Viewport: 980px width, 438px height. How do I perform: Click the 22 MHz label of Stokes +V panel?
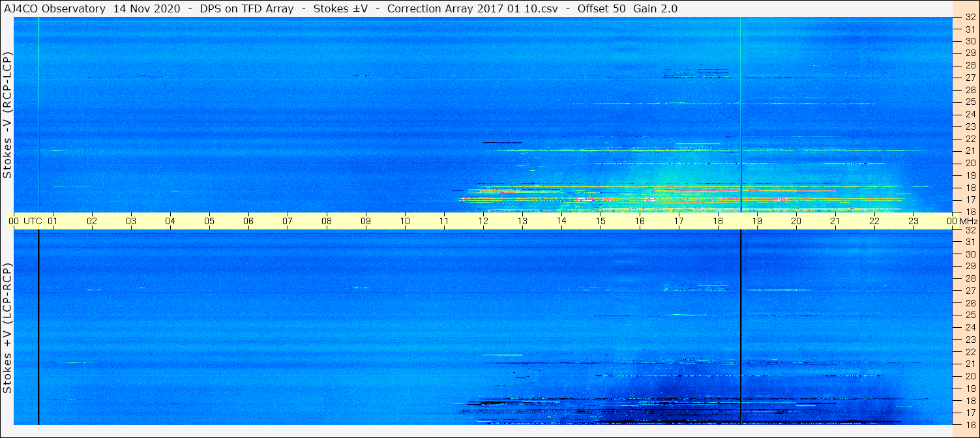(x=970, y=351)
